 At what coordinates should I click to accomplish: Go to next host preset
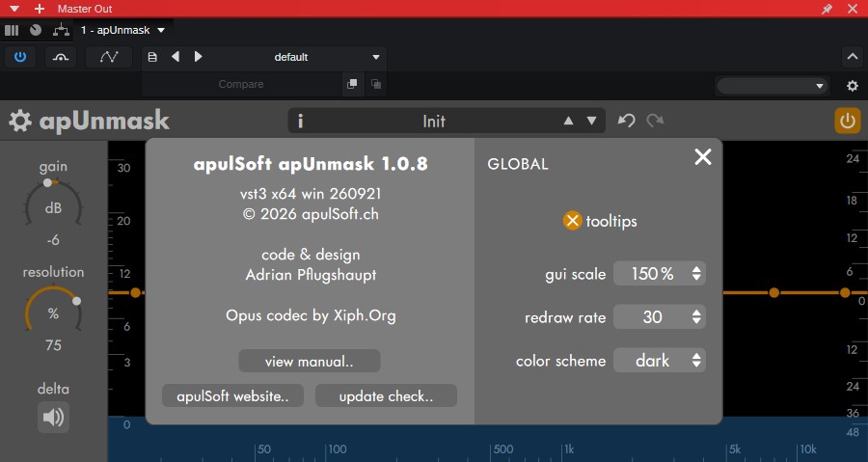click(198, 57)
